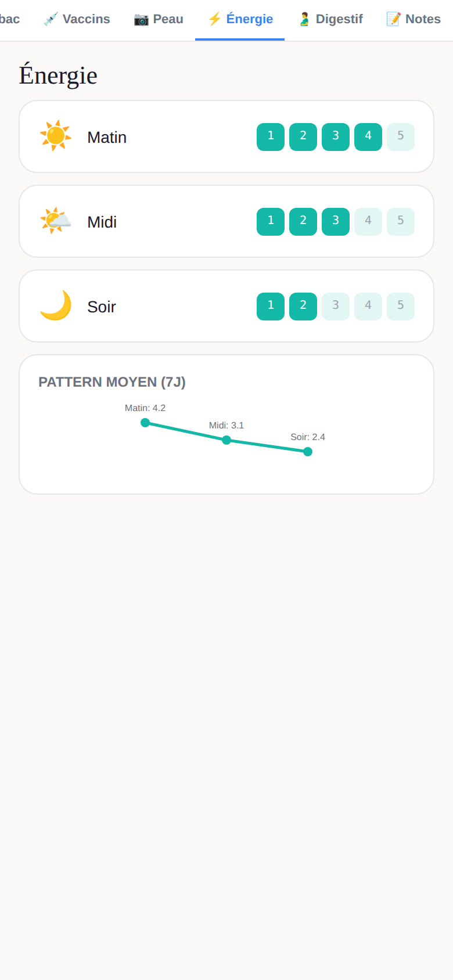Set Matin energy level to 5
This screenshot has width=453, height=980.
(x=401, y=137)
